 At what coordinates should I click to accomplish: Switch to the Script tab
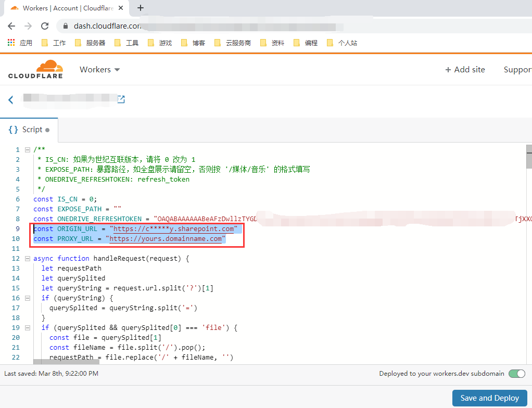pos(29,130)
